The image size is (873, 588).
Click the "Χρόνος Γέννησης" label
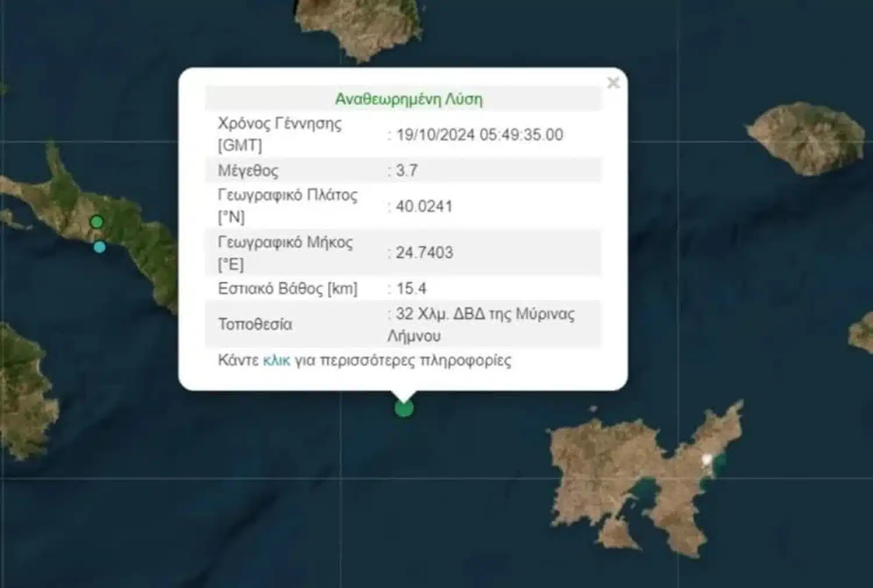(279, 123)
